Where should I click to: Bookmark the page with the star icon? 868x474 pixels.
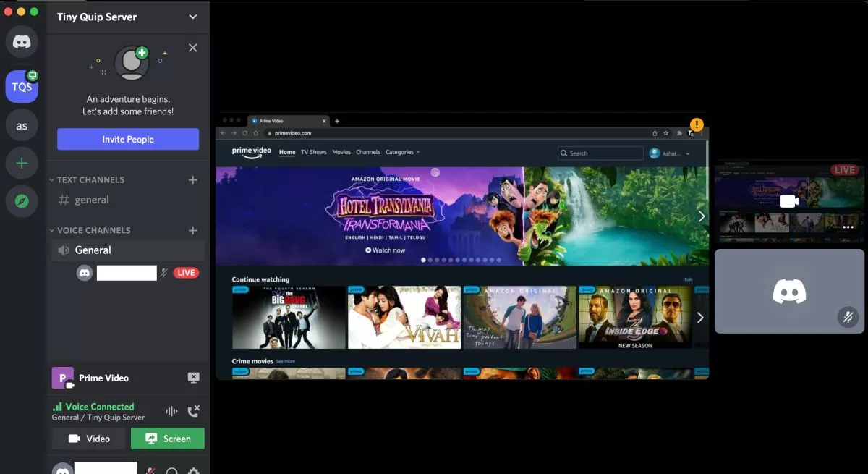(x=665, y=133)
